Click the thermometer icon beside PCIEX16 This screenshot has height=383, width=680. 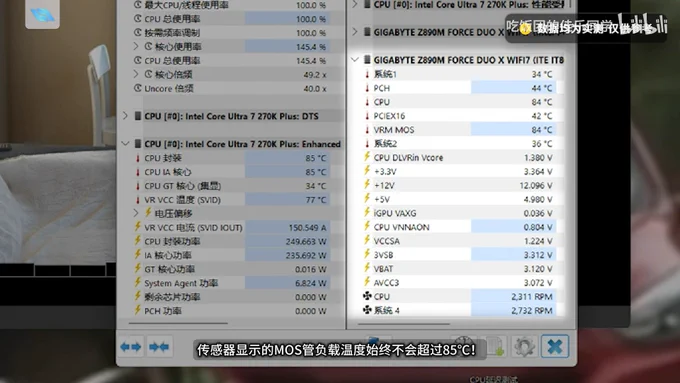[367, 116]
